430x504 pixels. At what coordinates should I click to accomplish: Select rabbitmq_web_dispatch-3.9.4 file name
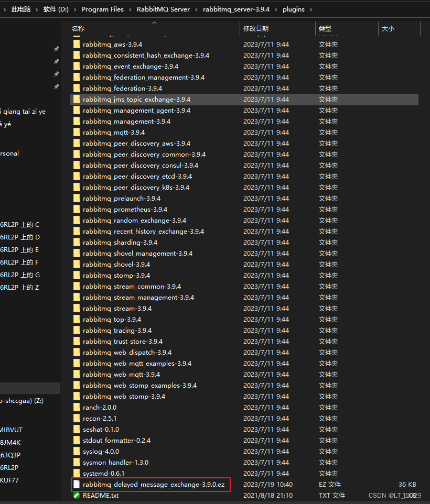127,352
